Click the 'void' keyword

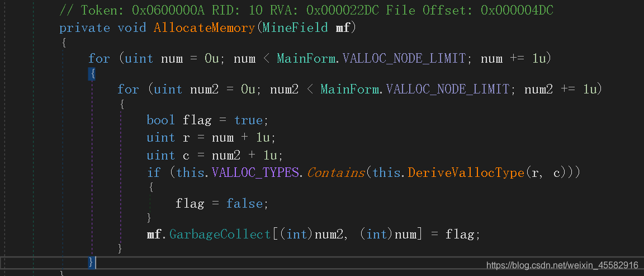point(132,28)
